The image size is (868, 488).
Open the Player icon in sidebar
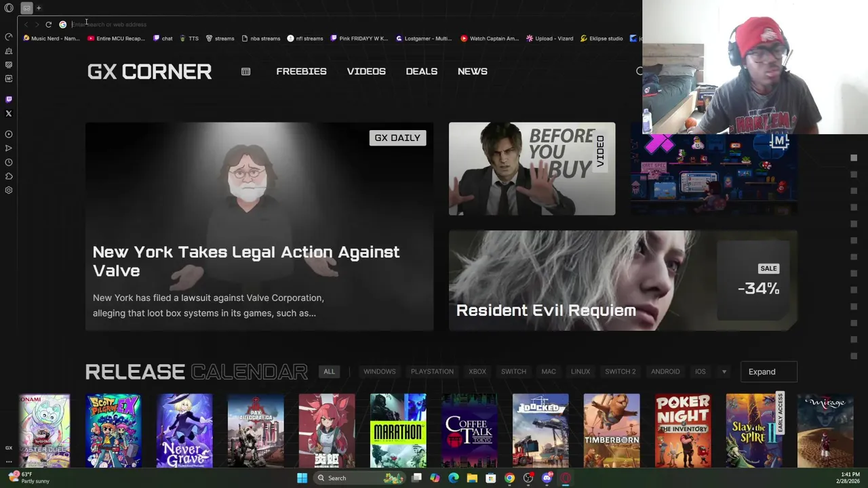tap(9, 134)
